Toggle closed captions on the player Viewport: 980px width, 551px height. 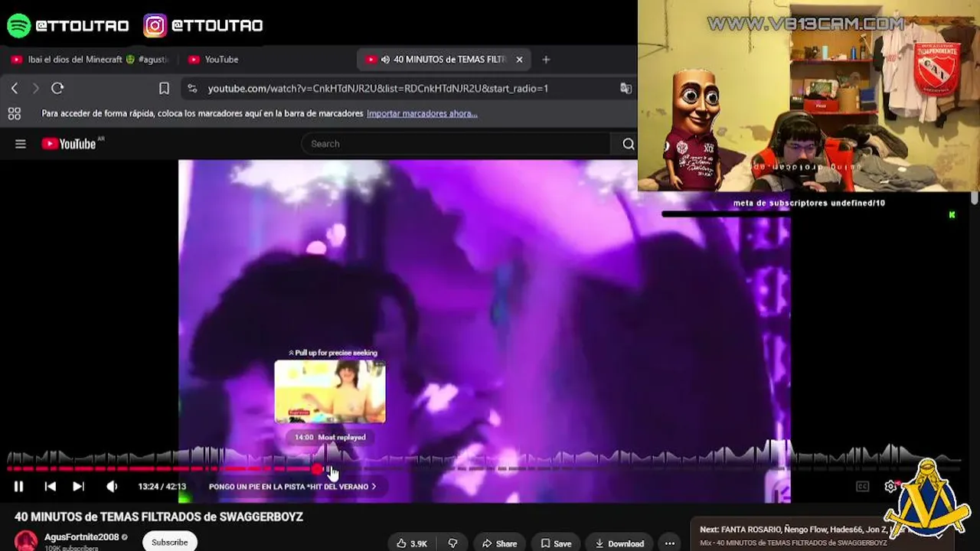point(862,486)
